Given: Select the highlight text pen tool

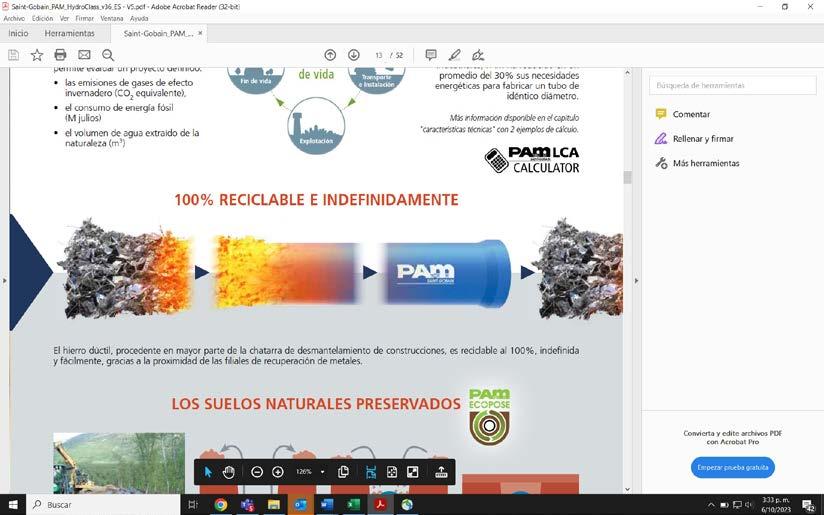Looking at the screenshot, I should tap(455, 55).
